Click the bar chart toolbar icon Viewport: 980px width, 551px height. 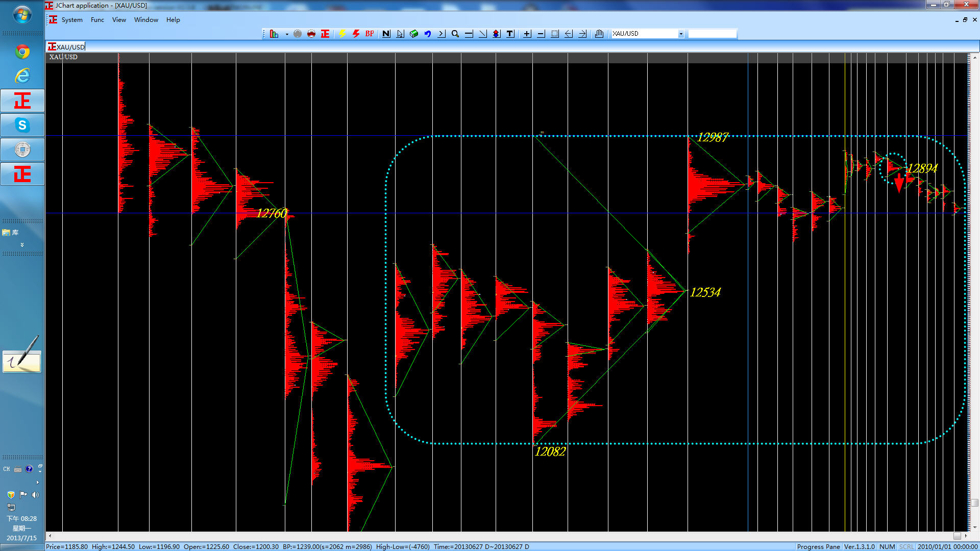(x=274, y=34)
